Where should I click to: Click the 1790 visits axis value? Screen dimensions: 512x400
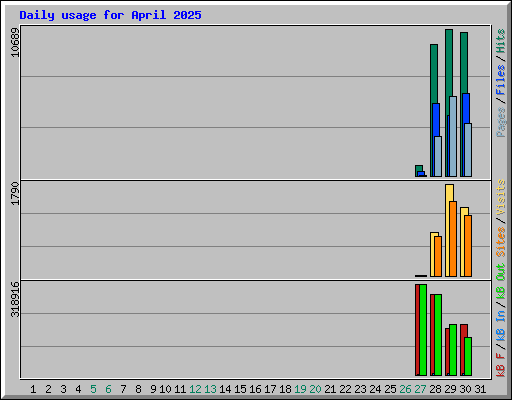point(15,193)
